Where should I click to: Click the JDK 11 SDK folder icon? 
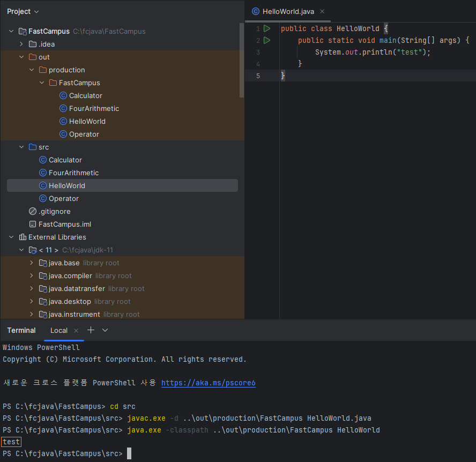[33, 250]
